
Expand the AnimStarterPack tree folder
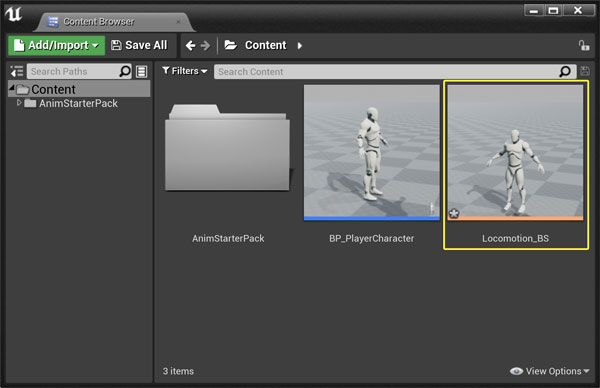point(19,103)
